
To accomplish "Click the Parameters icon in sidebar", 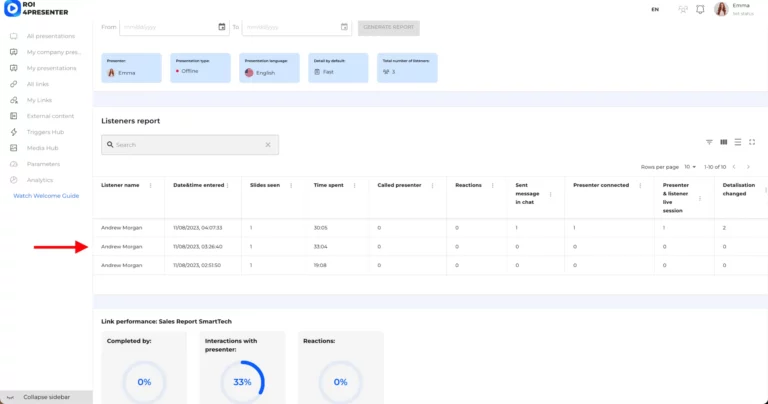I will [x=14, y=164].
